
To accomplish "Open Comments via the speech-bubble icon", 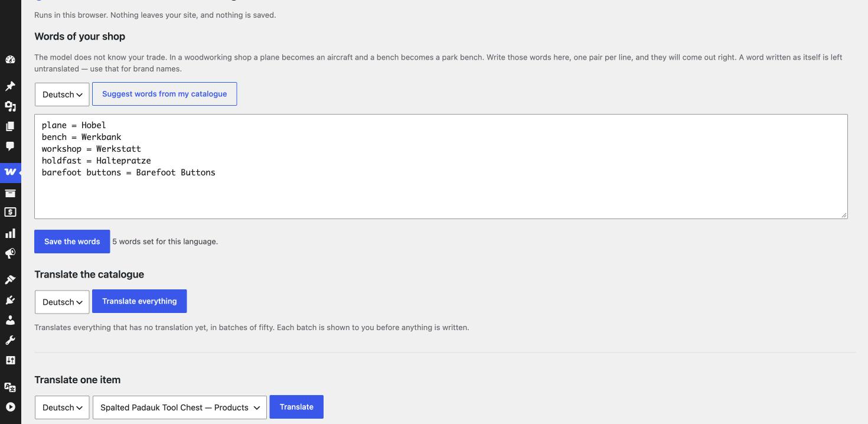I will click(10, 146).
